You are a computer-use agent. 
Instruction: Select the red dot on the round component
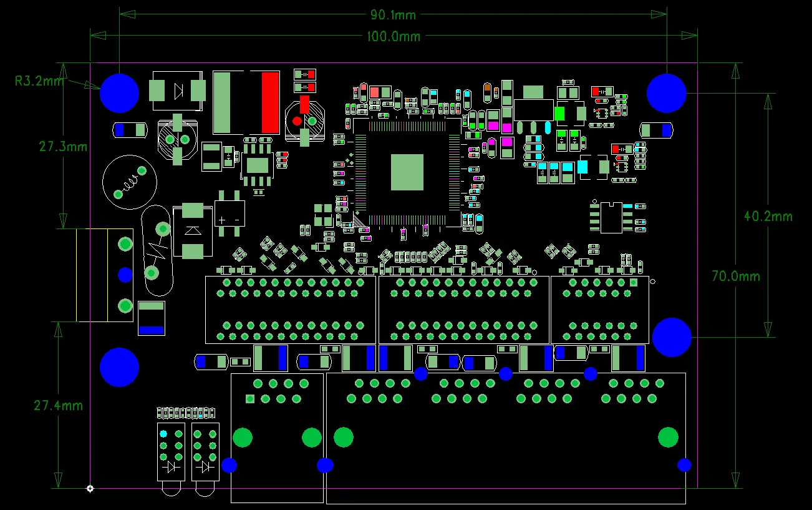(x=297, y=120)
